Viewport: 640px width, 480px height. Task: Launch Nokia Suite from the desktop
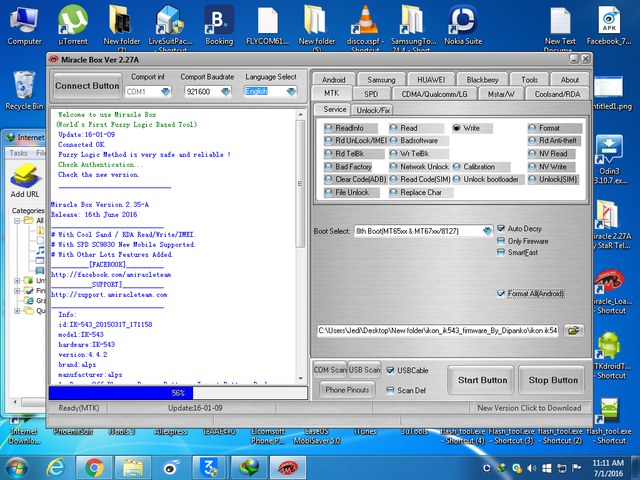pyautogui.click(x=461, y=22)
